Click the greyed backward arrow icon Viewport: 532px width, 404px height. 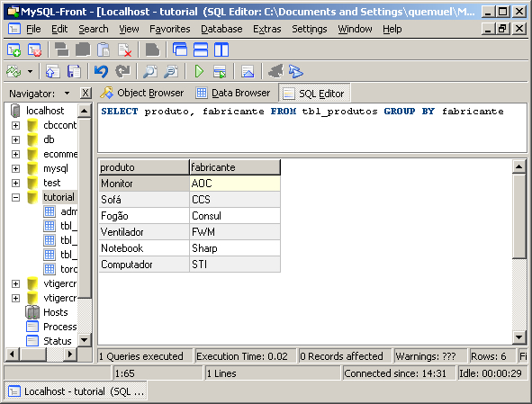[x=275, y=72]
